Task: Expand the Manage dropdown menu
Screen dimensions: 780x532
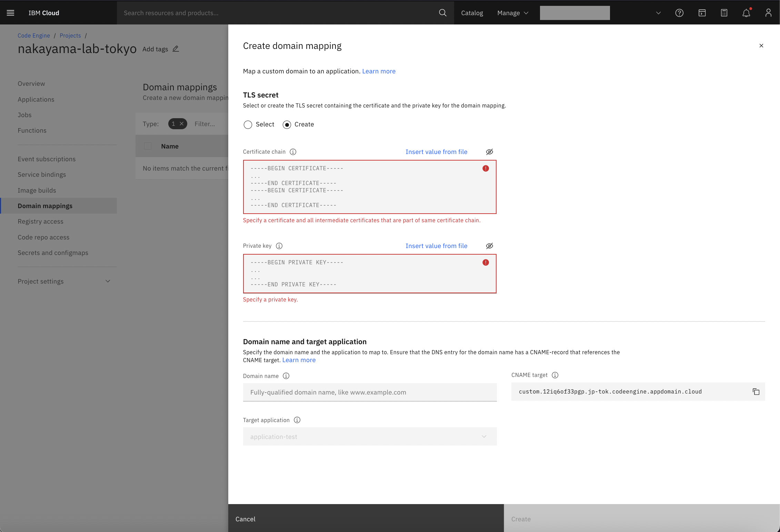Action: (513, 13)
